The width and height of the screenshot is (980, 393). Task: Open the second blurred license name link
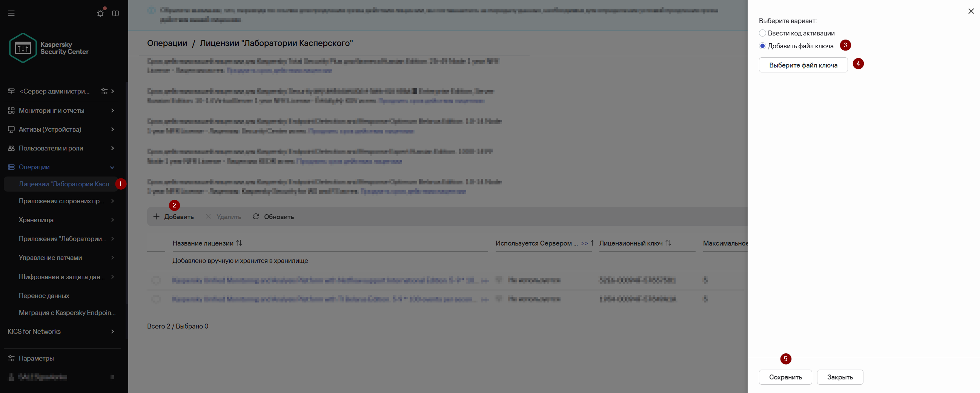(323, 299)
